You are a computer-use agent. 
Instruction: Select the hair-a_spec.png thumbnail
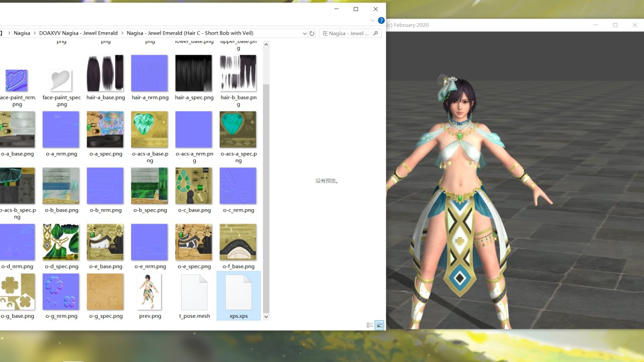[x=194, y=73]
